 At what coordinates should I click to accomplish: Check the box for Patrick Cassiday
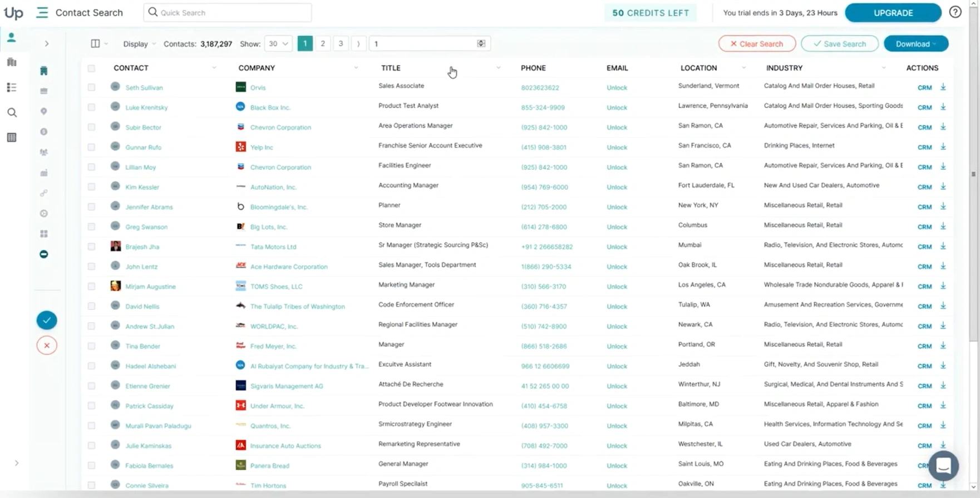[91, 406]
